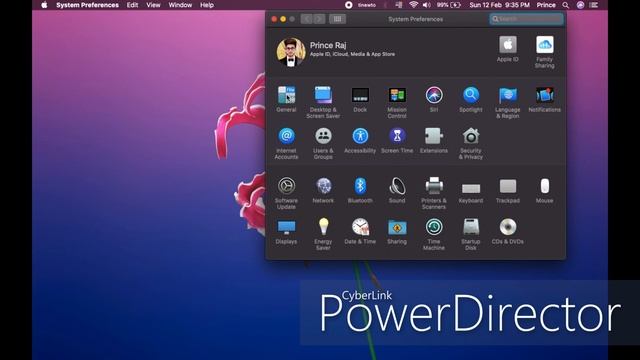The height and width of the screenshot is (360, 640).
Task: Open Startup Disk preferences
Action: pyautogui.click(x=471, y=234)
